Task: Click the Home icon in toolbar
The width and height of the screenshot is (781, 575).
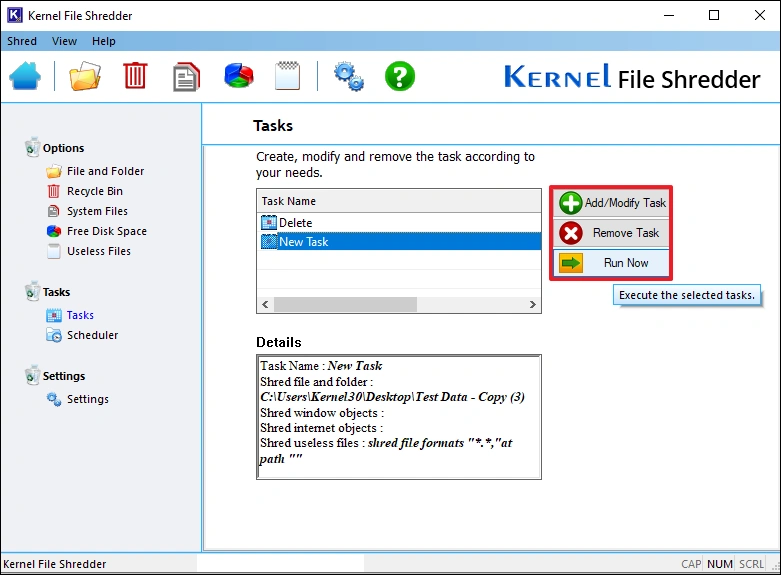Action: click(x=25, y=76)
